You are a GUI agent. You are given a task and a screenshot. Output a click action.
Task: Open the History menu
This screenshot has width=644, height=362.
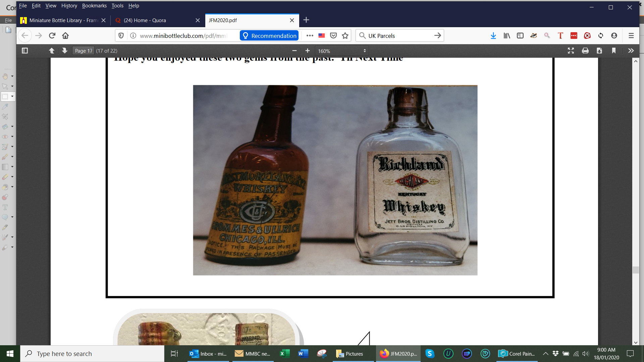point(69,6)
